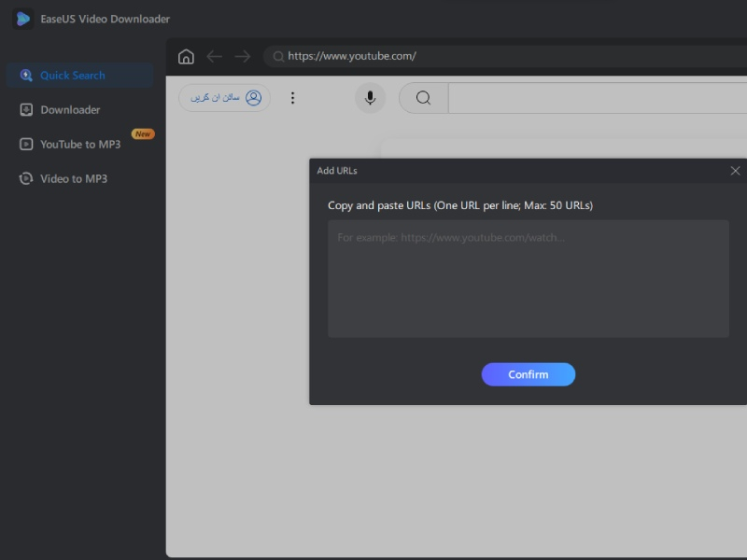Viewport: 747px width, 560px height.
Task: Open the Video to MP3 converter
Action: (x=74, y=178)
